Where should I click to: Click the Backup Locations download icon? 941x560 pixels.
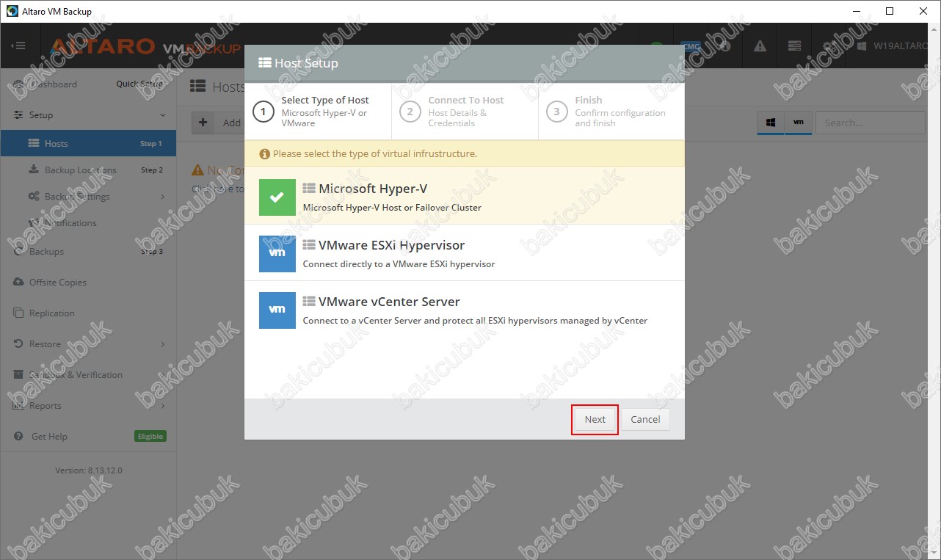pos(34,170)
